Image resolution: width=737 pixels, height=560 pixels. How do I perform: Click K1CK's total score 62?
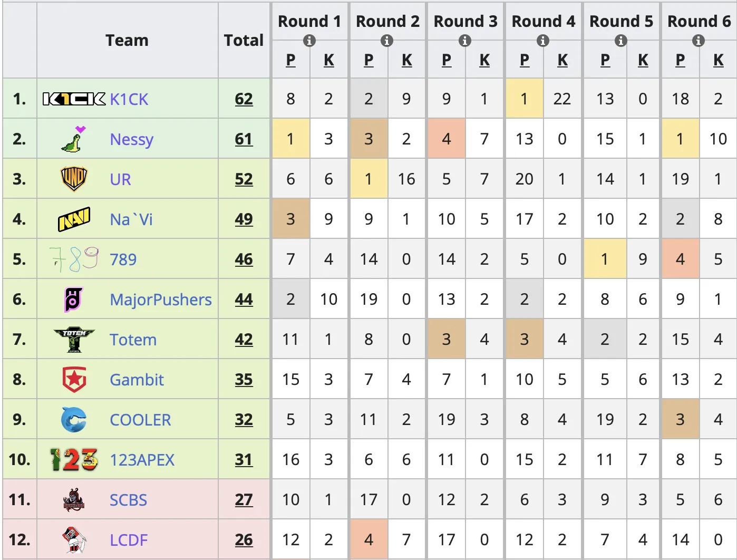(x=244, y=99)
